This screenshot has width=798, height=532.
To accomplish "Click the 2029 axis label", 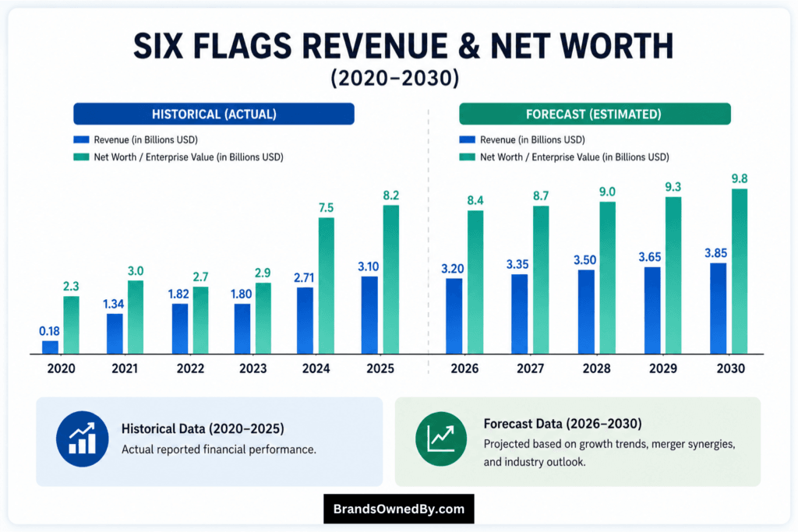I will click(x=663, y=368).
